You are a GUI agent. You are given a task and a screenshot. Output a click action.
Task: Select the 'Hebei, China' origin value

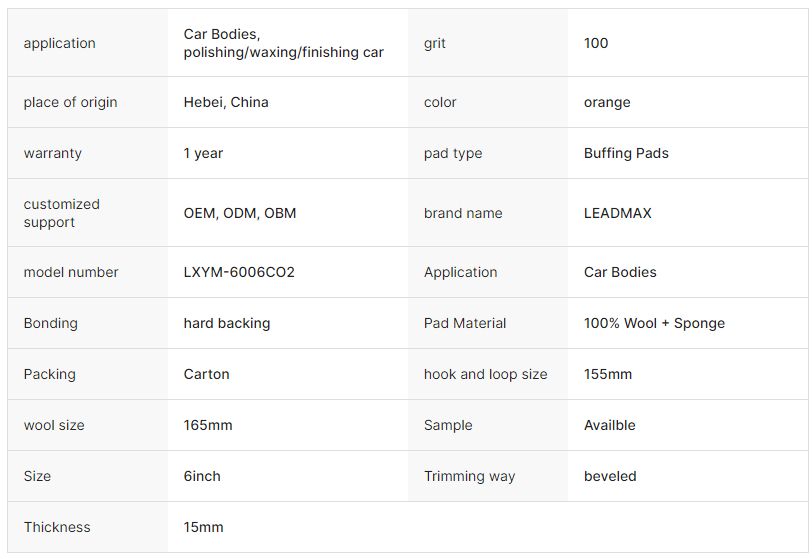[226, 102]
